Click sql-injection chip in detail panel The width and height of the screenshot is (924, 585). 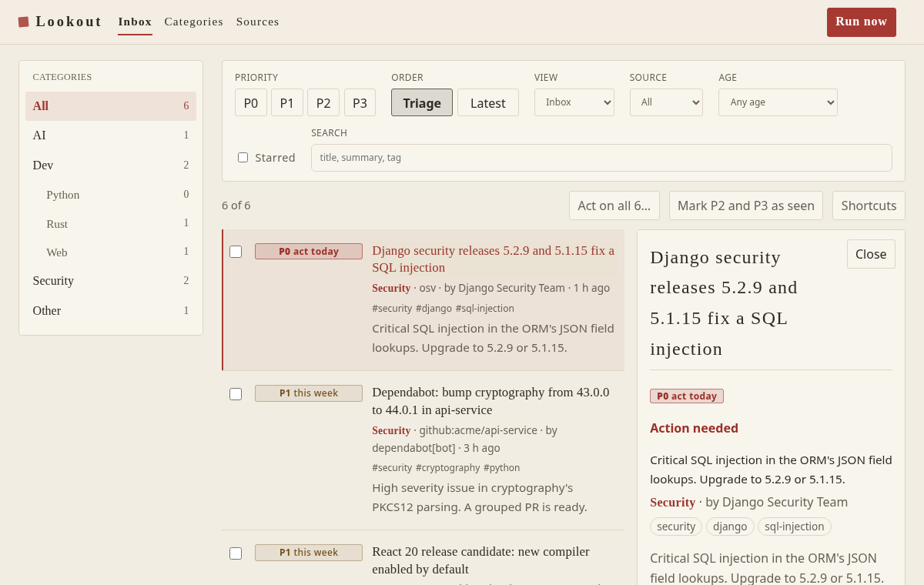click(795, 526)
